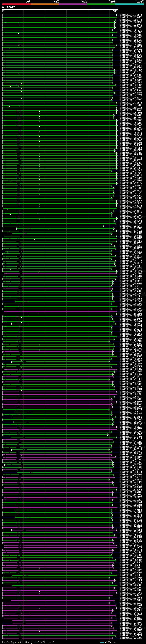Open hit UniRef100_C1EFC1

[x=131, y=25]
